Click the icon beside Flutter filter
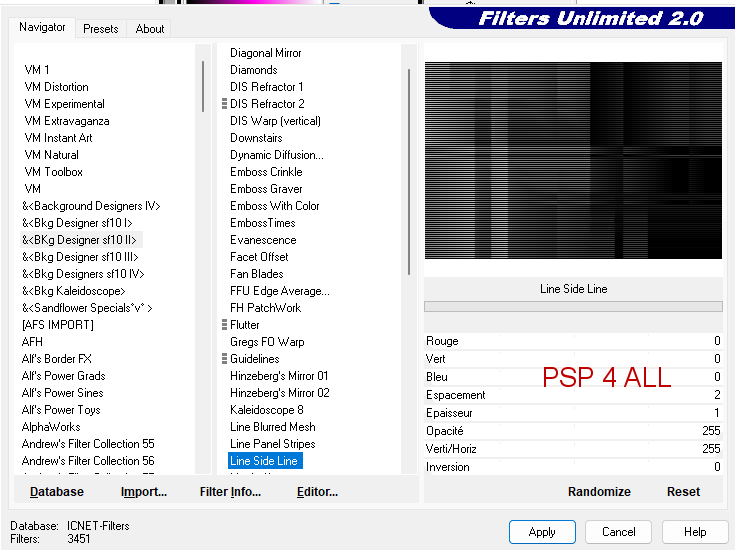 click(x=224, y=325)
